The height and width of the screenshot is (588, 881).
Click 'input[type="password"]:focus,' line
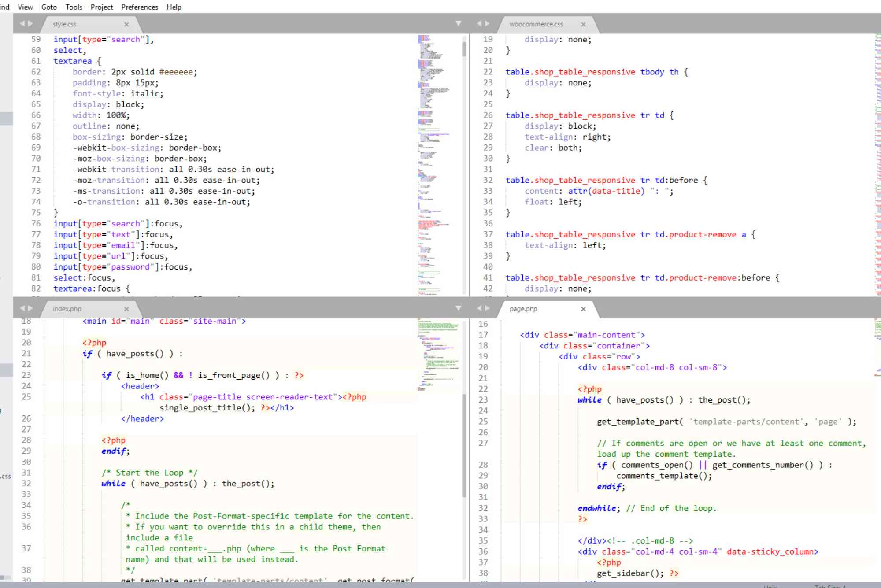coord(123,266)
